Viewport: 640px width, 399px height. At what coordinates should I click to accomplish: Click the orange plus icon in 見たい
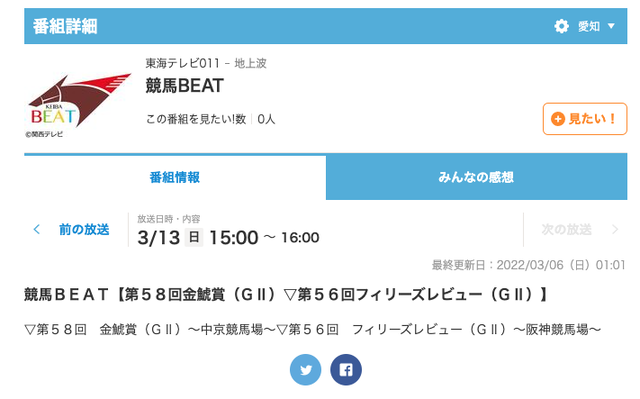(558, 119)
